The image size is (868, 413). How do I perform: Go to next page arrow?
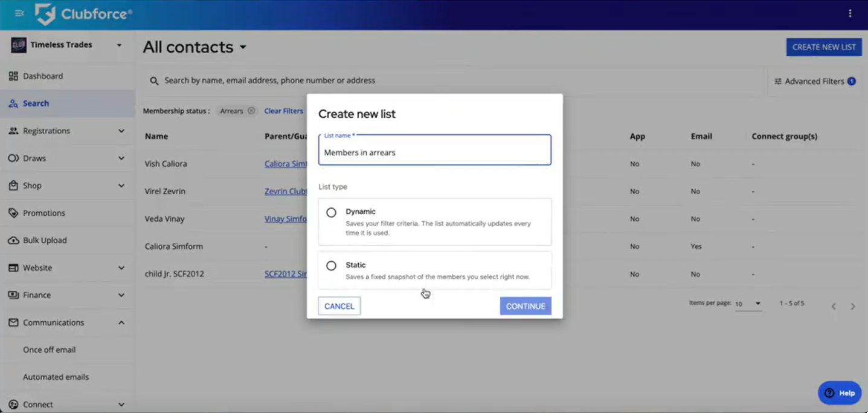(x=853, y=307)
